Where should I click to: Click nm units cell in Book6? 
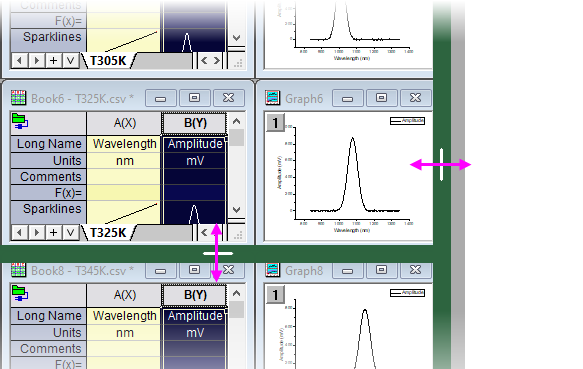point(125,161)
